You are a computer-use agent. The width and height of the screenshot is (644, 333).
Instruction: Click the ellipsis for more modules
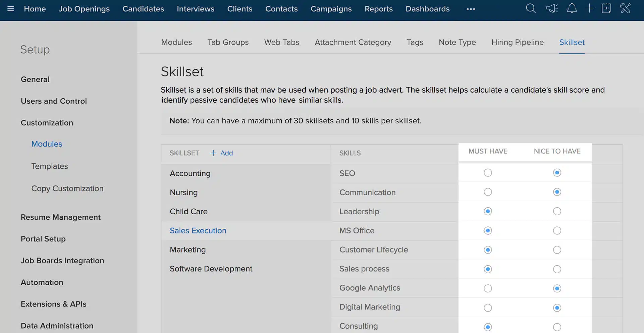coord(471,9)
